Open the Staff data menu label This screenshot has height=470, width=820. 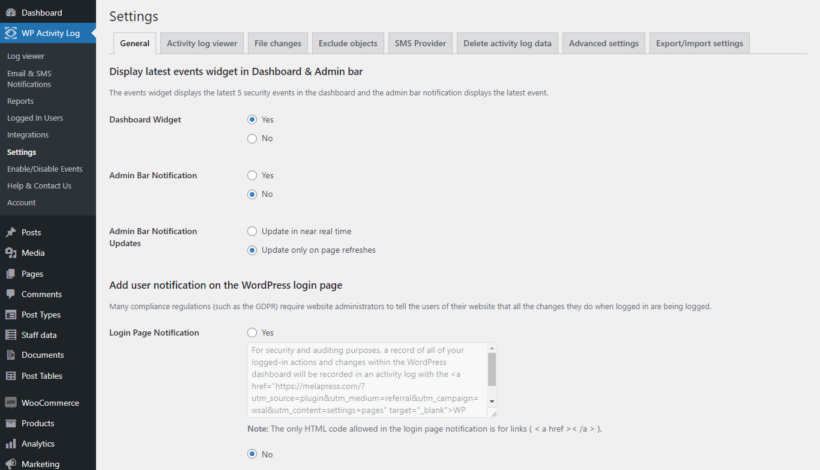pyautogui.click(x=39, y=335)
